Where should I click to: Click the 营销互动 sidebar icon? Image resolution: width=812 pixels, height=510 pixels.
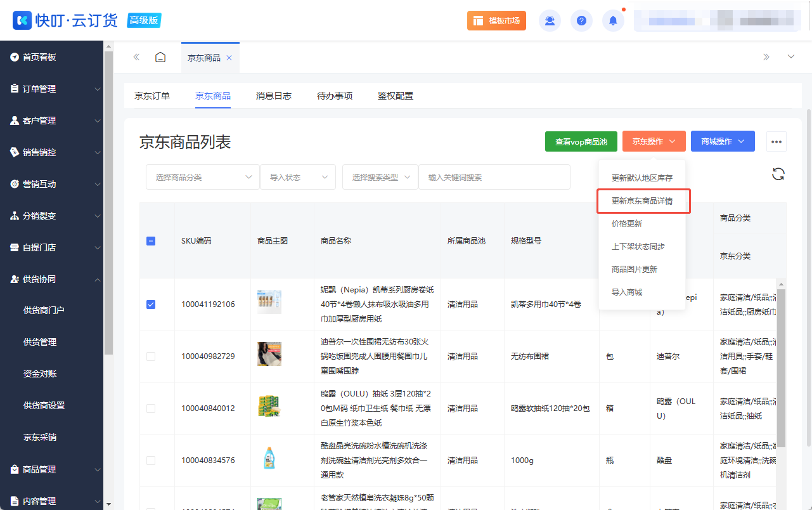pos(15,184)
